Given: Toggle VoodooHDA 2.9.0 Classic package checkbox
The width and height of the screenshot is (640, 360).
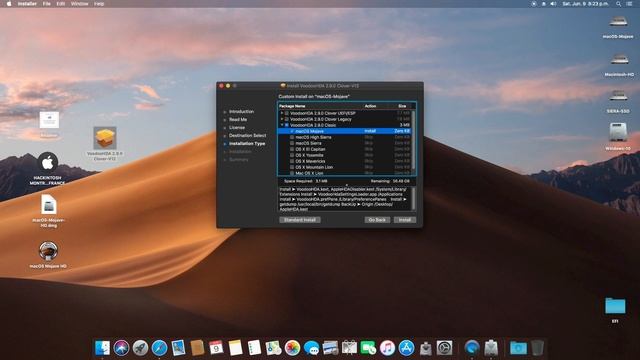Looking at the screenshot, I should point(287,125).
